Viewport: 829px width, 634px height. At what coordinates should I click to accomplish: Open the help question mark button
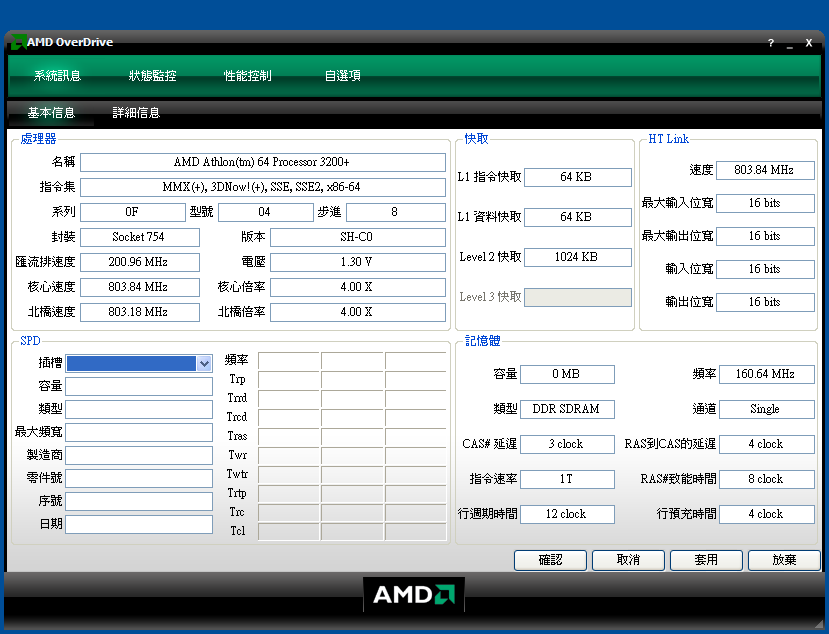(x=771, y=43)
